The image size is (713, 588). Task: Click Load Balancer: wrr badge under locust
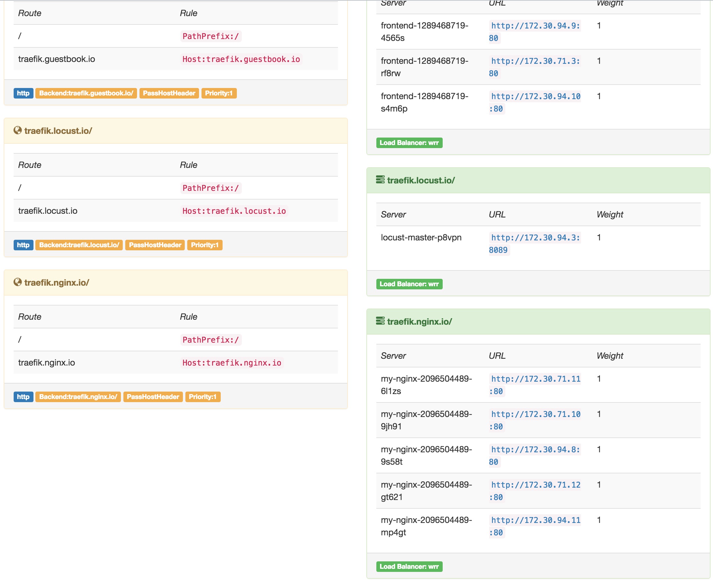coord(409,284)
